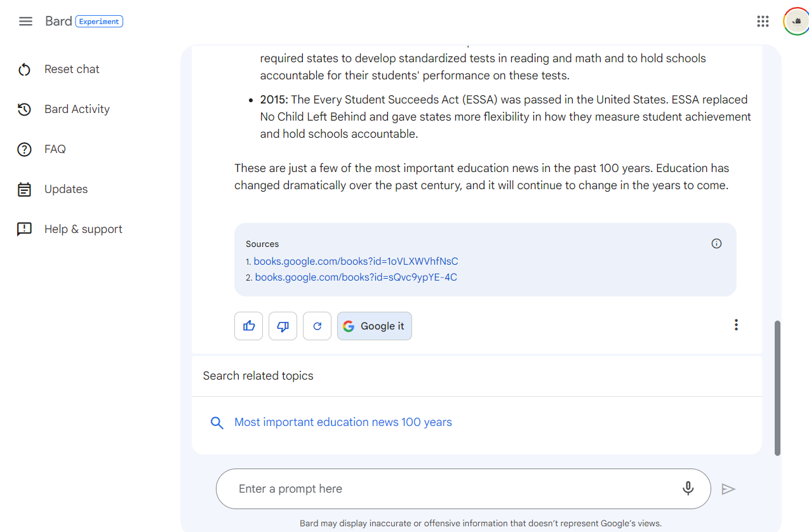Image resolution: width=809 pixels, height=532 pixels.
Task: Click the thumbs up good response button
Action: click(x=248, y=326)
